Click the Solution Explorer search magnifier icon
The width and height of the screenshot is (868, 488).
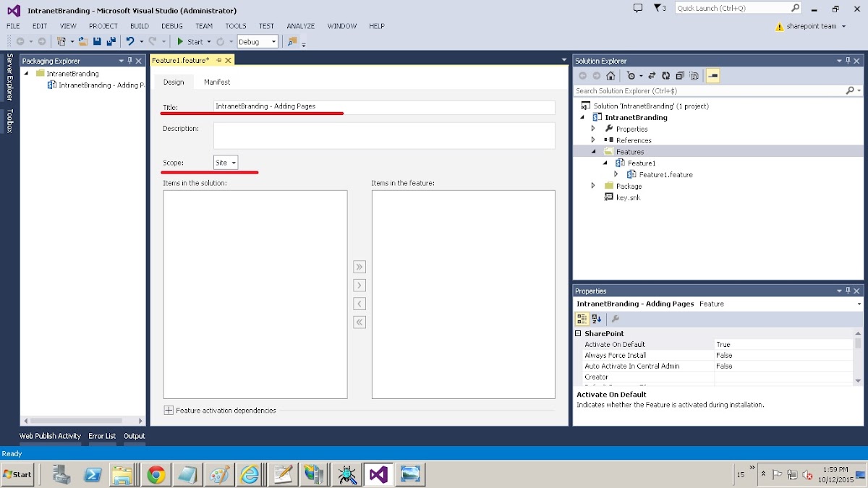click(850, 91)
